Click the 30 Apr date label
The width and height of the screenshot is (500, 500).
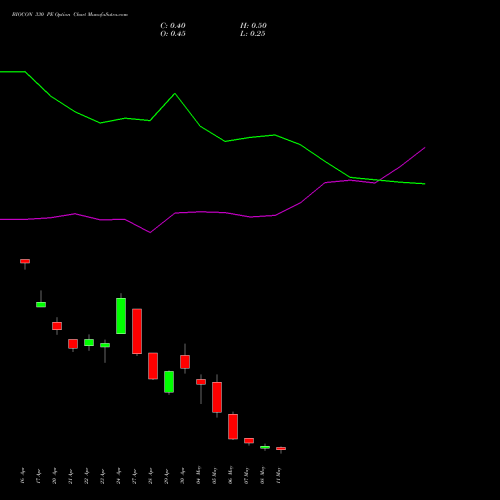coord(183,476)
